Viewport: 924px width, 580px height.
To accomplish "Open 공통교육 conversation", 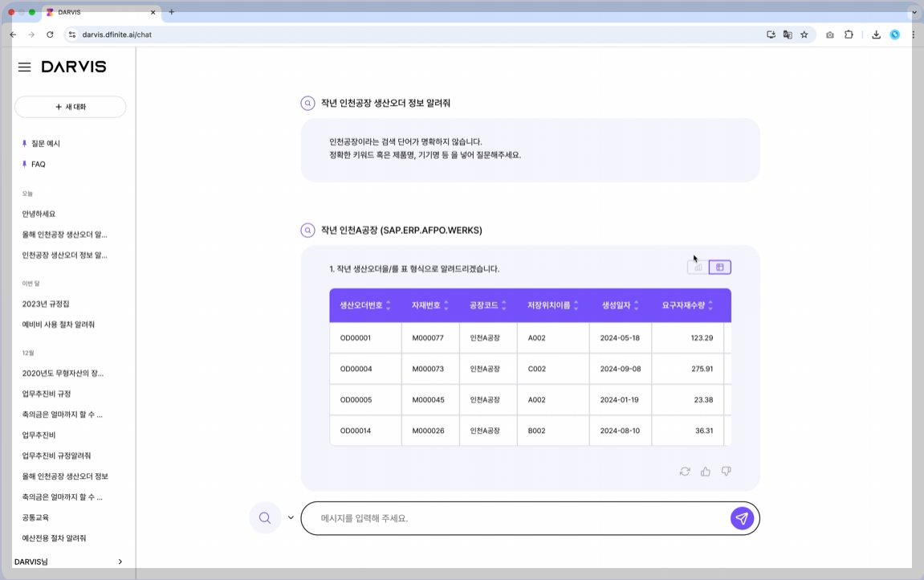I will pyautogui.click(x=35, y=517).
